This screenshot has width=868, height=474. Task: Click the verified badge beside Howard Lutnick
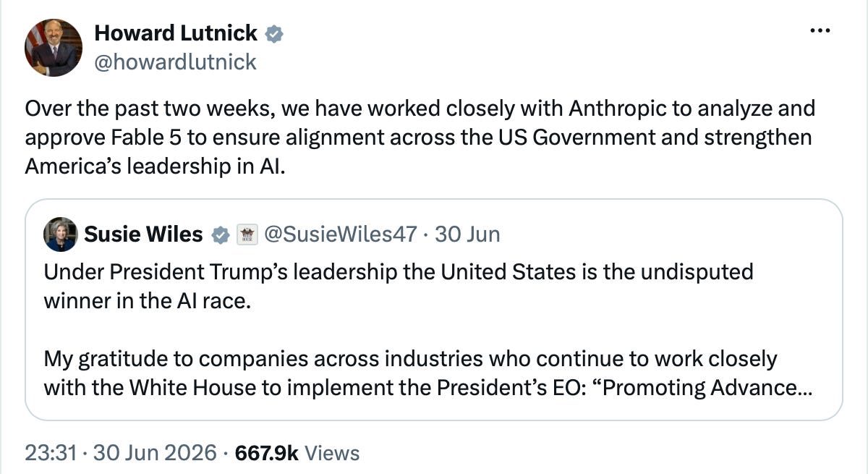coord(274,33)
